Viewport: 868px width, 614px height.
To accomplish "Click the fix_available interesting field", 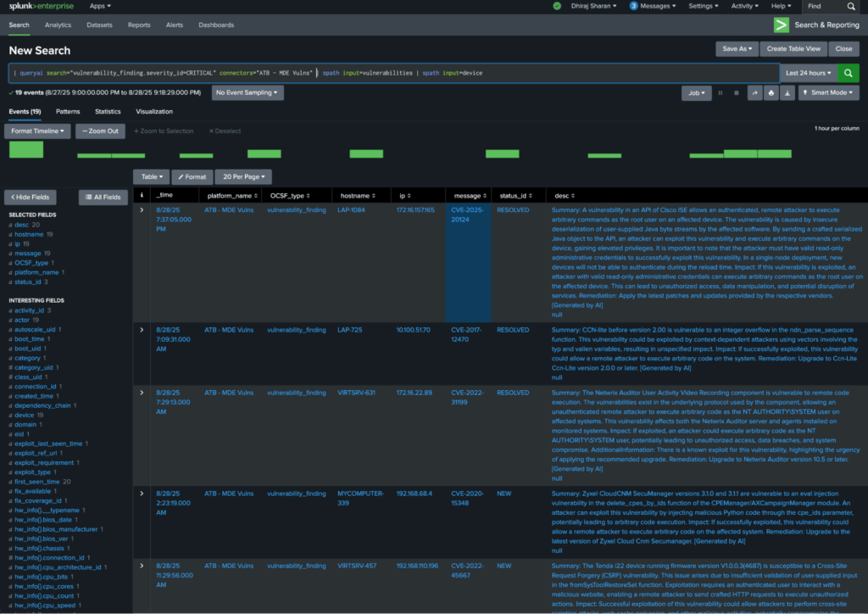I will click(x=33, y=492).
